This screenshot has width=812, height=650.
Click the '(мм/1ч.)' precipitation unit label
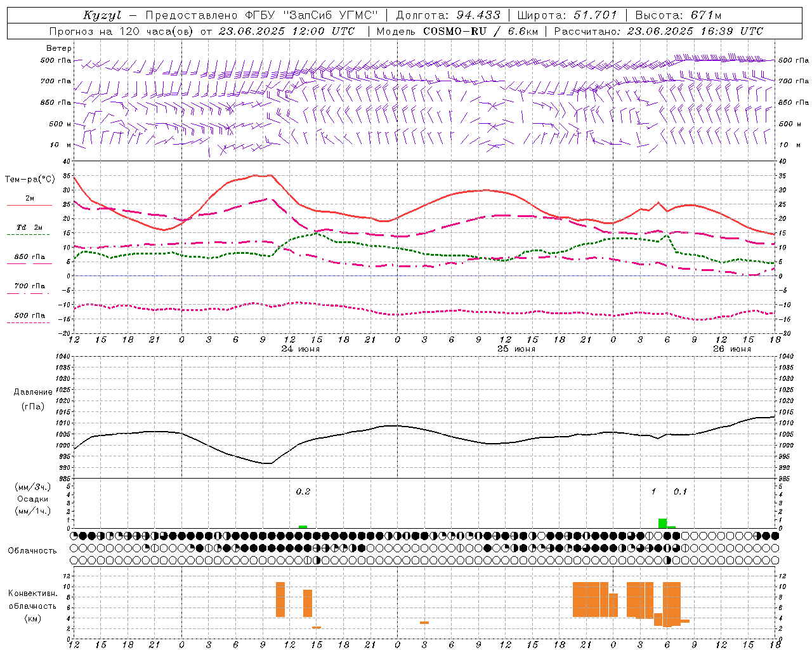33,511
